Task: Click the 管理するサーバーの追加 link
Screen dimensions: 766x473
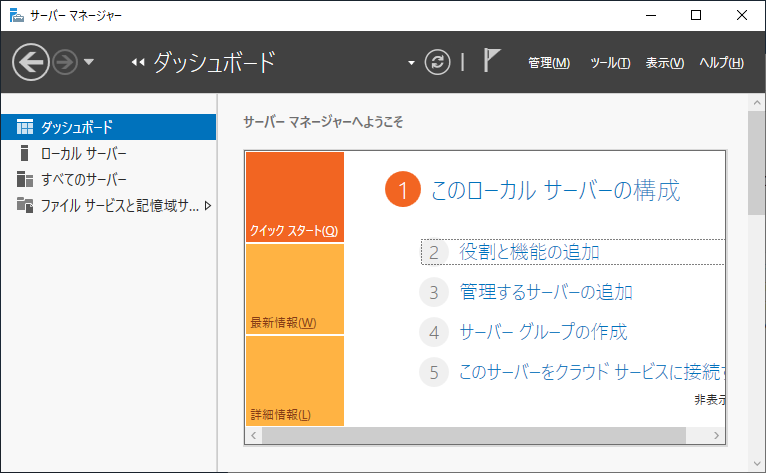Action: (x=545, y=292)
